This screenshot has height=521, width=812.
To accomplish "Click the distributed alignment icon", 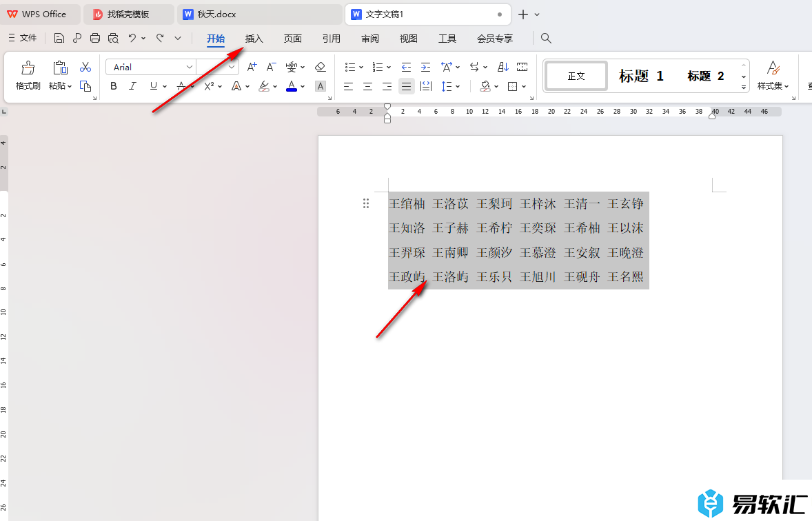I will tap(426, 86).
